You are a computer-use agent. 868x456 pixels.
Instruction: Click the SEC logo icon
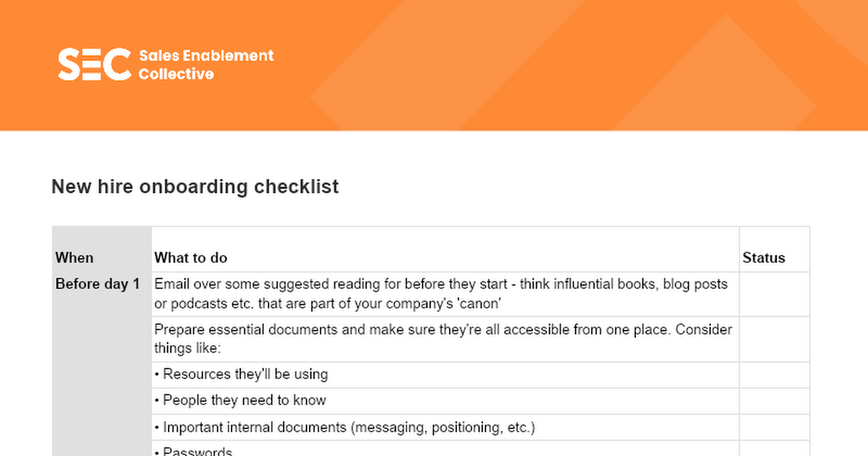click(95, 64)
